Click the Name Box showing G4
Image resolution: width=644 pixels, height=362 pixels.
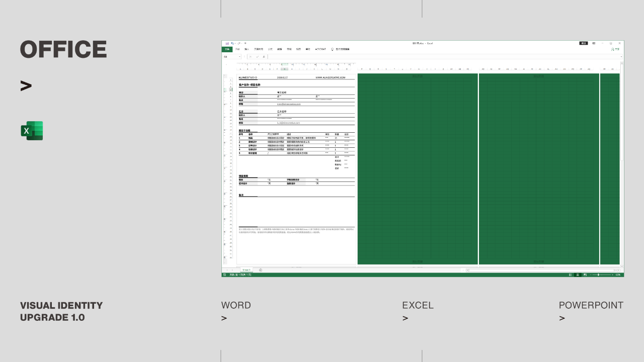pos(230,57)
